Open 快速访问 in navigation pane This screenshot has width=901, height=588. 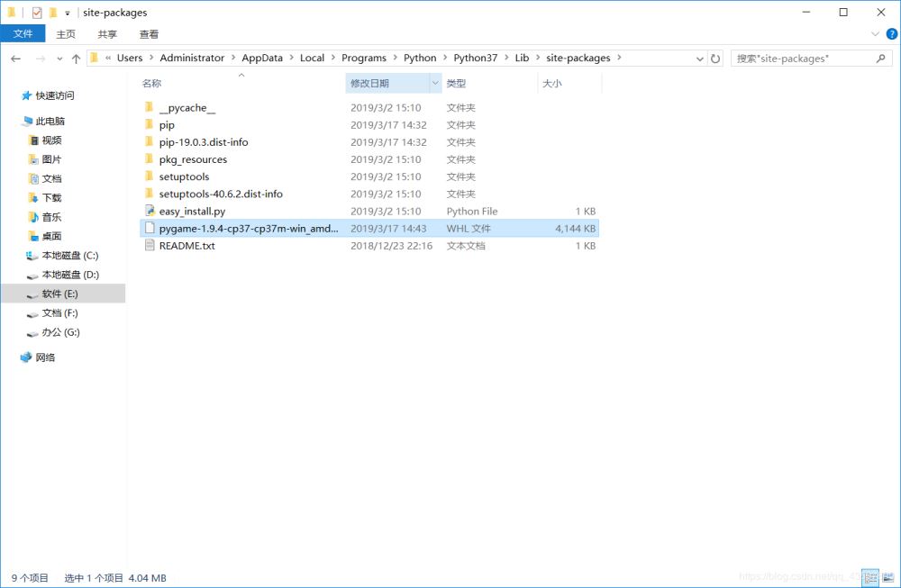55,95
